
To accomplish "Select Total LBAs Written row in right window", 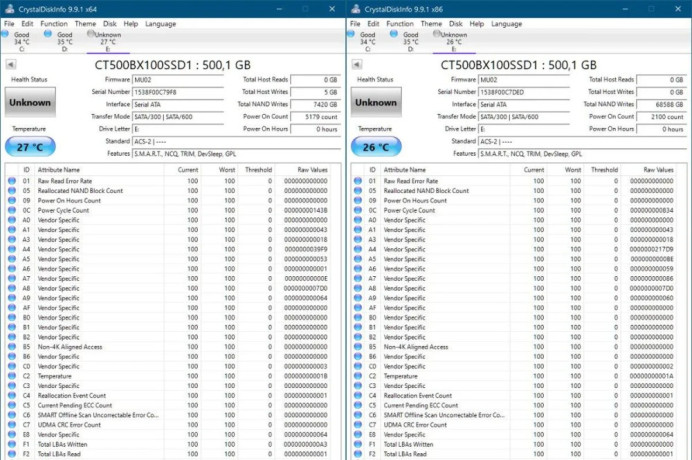I will 516,444.
